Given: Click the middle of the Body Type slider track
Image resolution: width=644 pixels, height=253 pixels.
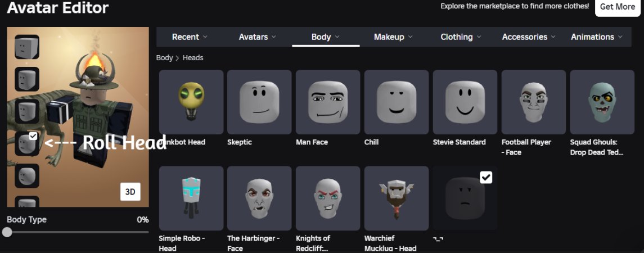Looking at the screenshot, I should pyautogui.click(x=78, y=232).
